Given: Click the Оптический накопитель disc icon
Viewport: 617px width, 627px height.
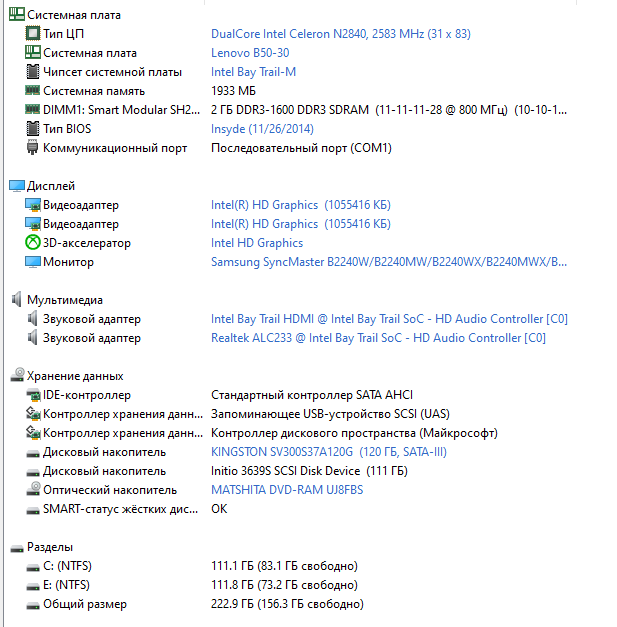Looking at the screenshot, I should pyautogui.click(x=33, y=489).
